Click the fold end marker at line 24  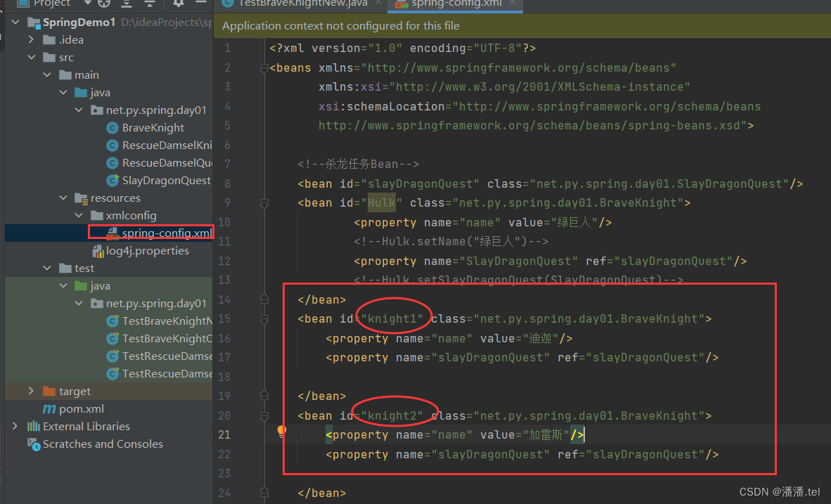(x=264, y=493)
